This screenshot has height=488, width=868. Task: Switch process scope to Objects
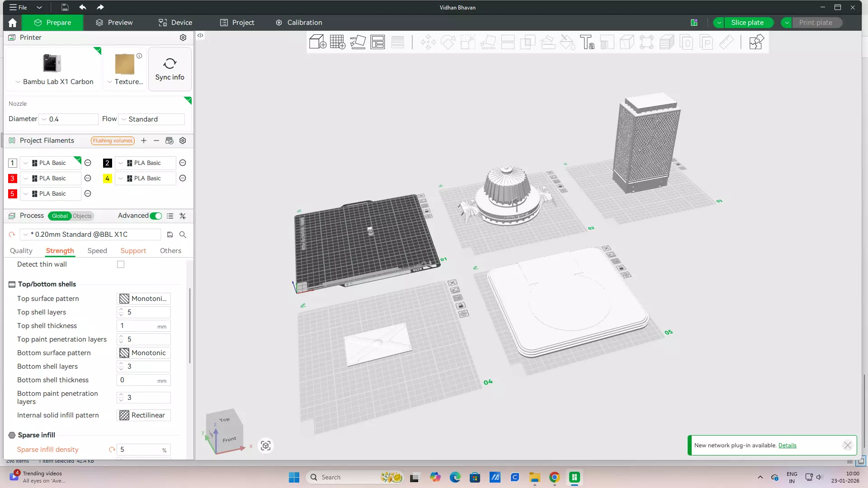click(82, 216)
